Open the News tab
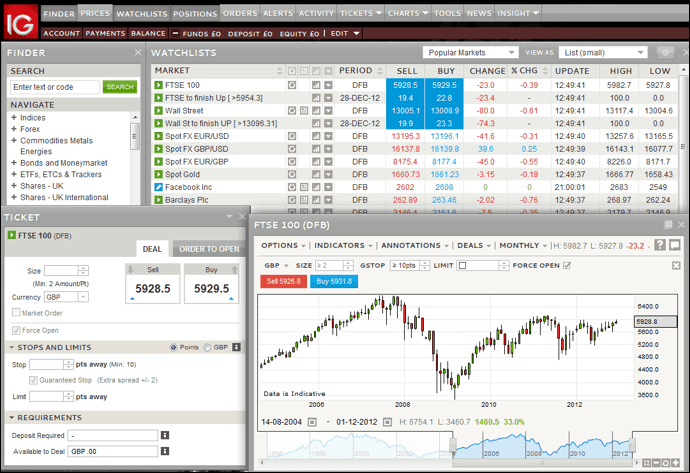The image size is (690, 473). 479,13
